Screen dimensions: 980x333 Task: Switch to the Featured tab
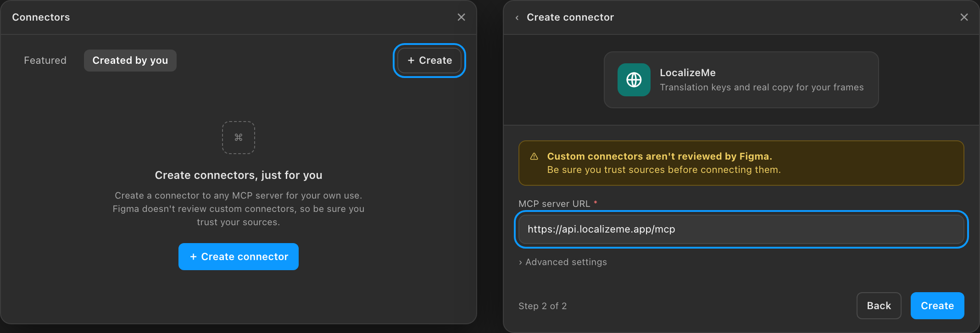click(x=45, y=61)
